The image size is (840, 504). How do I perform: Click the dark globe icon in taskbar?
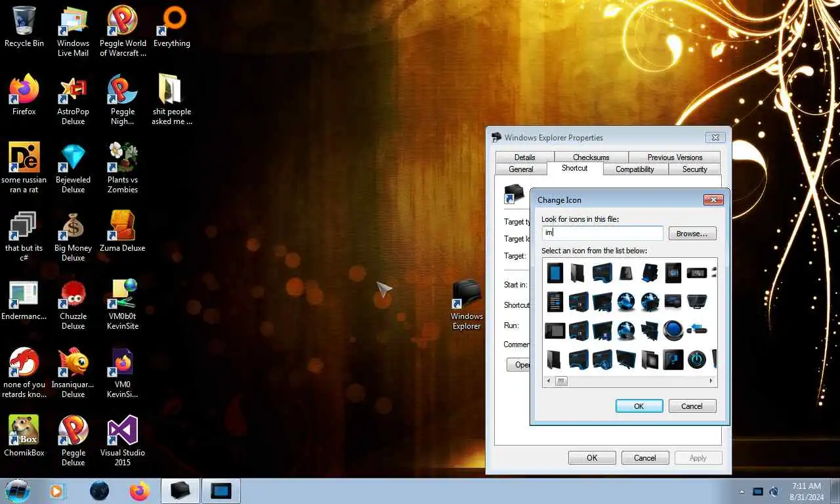click(x=99, y=491)
